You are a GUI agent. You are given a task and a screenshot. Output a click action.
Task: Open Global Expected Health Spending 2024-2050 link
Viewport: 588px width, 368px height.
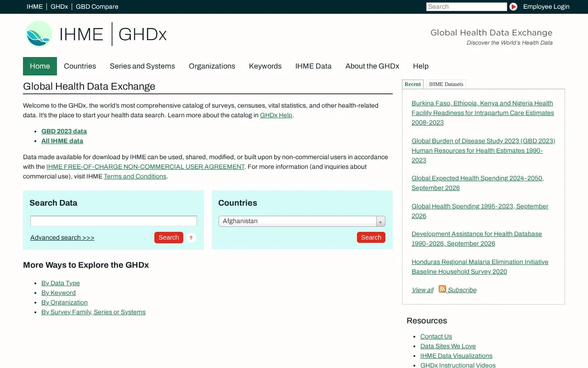click(x=478, y=183)
